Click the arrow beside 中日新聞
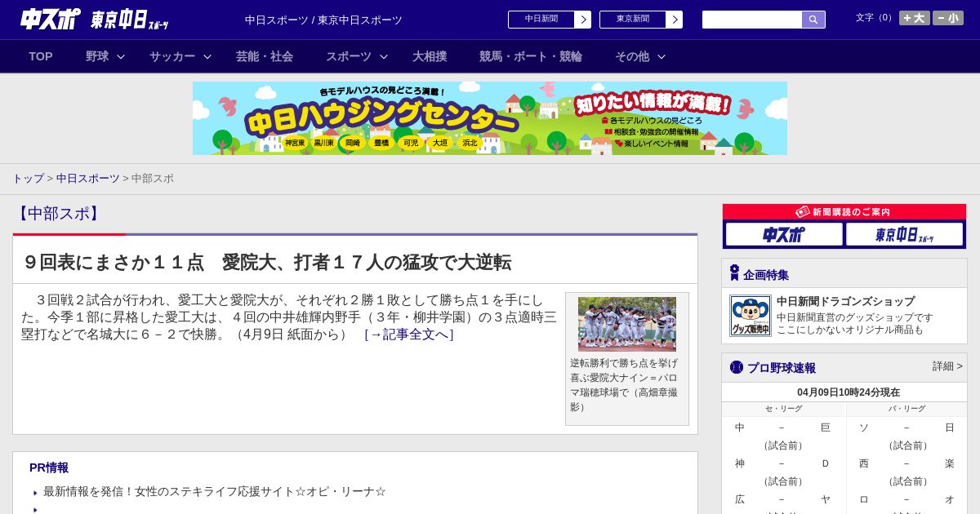Viewport: 980px width, 514px height. coord(583,20)
